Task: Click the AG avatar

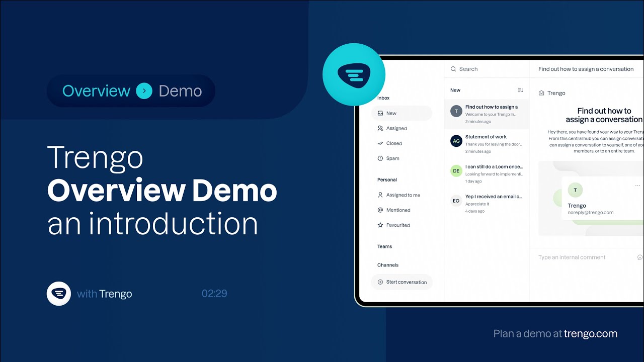Action: coord(456,141)
